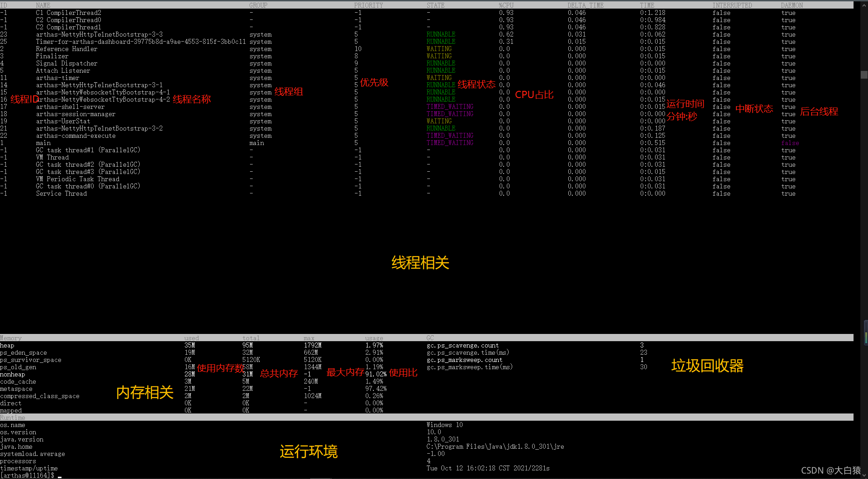Select GC task thread#0 (ParallelGC)
868x479 pixels.
(x=88, y=186)
